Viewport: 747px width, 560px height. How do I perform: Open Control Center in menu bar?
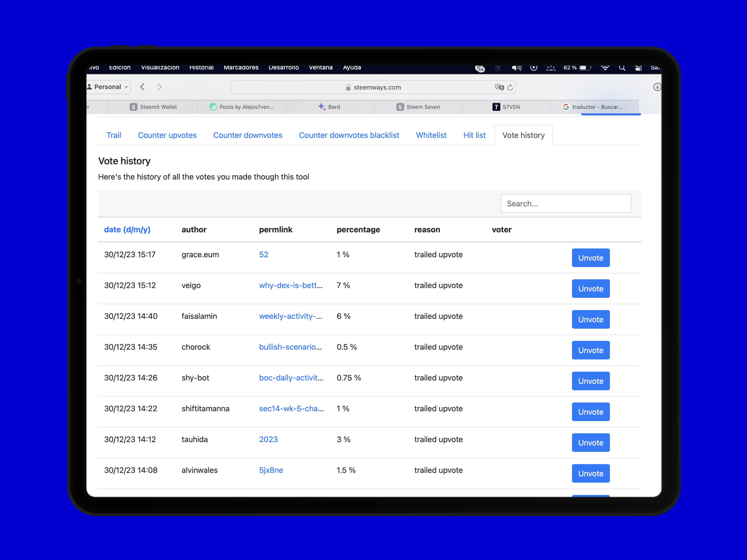[638, 68]
